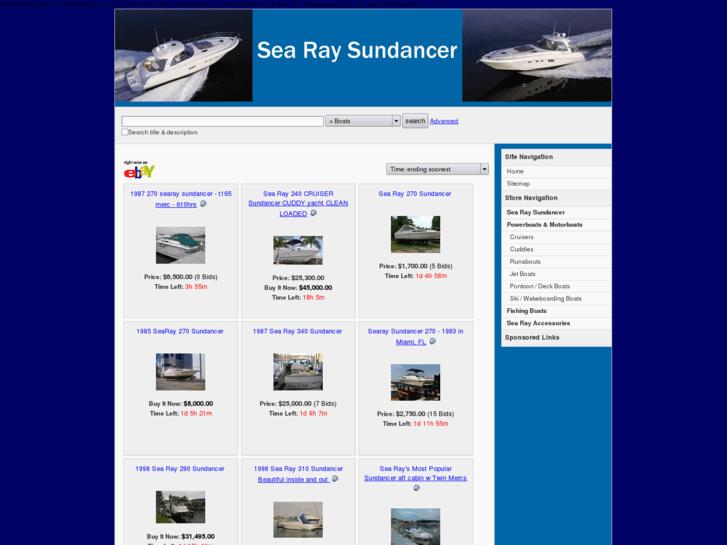Toggle 'Search title & description' checkbox

(x=125, y=132)
